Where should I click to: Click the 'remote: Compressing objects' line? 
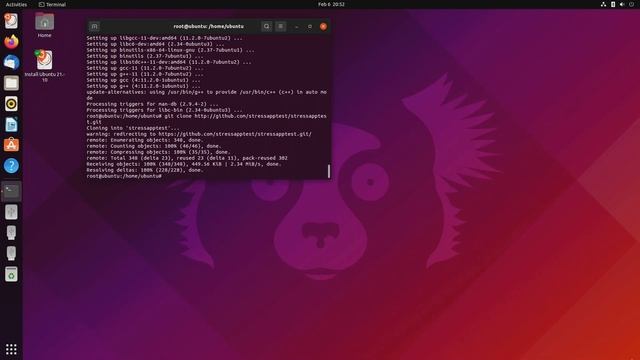[158, 152]
